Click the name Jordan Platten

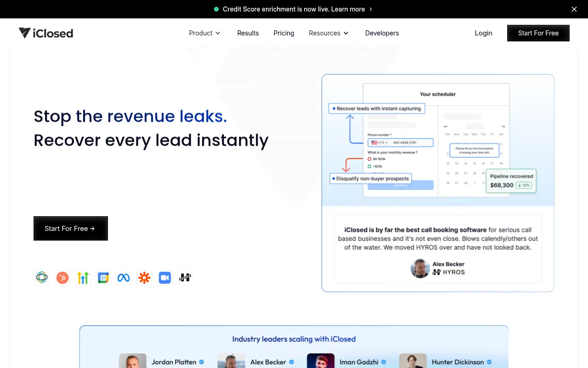point(174,362)
